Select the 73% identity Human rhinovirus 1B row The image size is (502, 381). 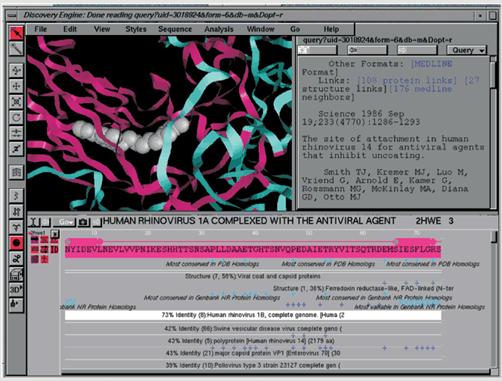[253, 315]
